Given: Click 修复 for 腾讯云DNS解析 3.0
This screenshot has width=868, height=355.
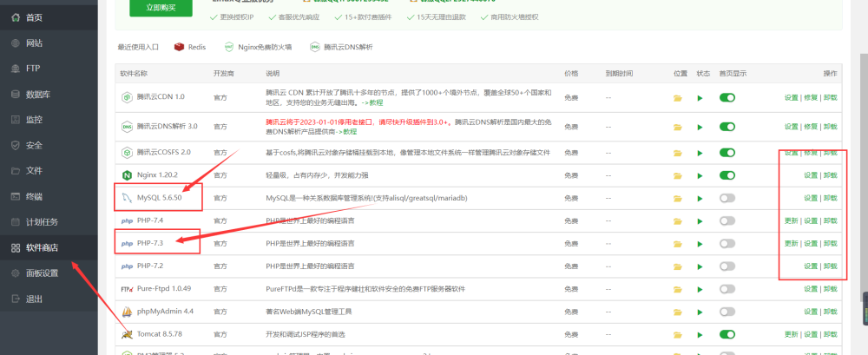Looking at the screenshot, I should (x=811, y=126).
